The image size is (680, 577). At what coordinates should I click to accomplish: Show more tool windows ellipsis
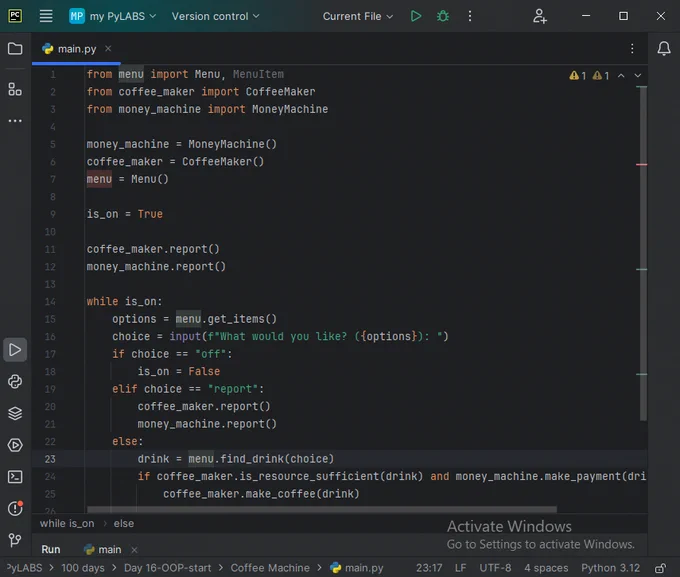(15, 121)
